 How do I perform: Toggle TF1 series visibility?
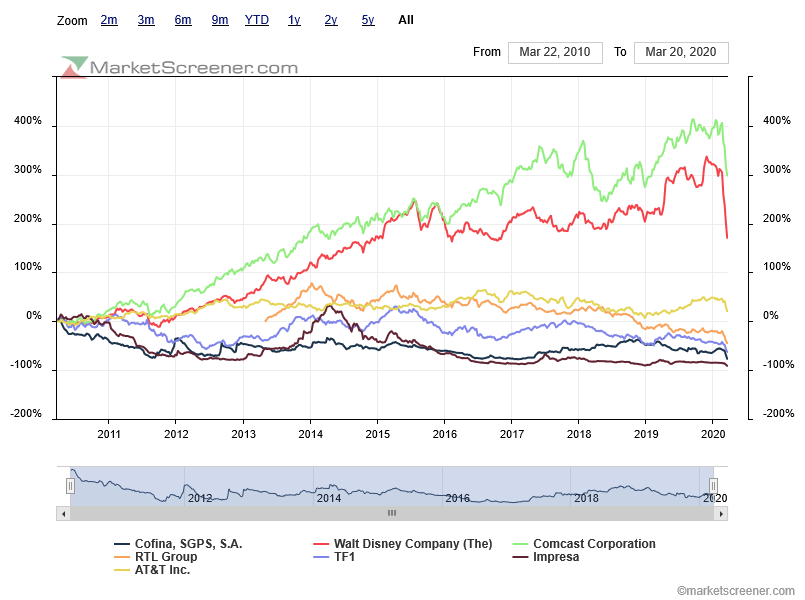pyautogui.click(x=334, y=557)
